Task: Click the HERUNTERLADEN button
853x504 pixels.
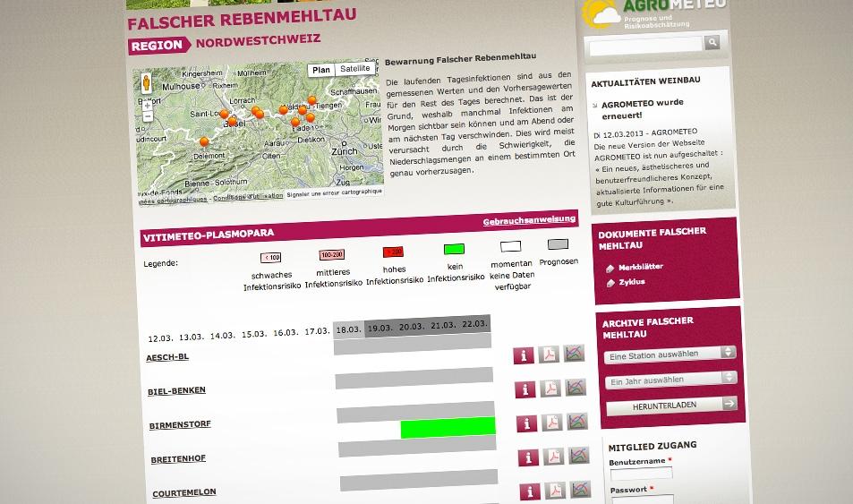Action: coord(672,406)
